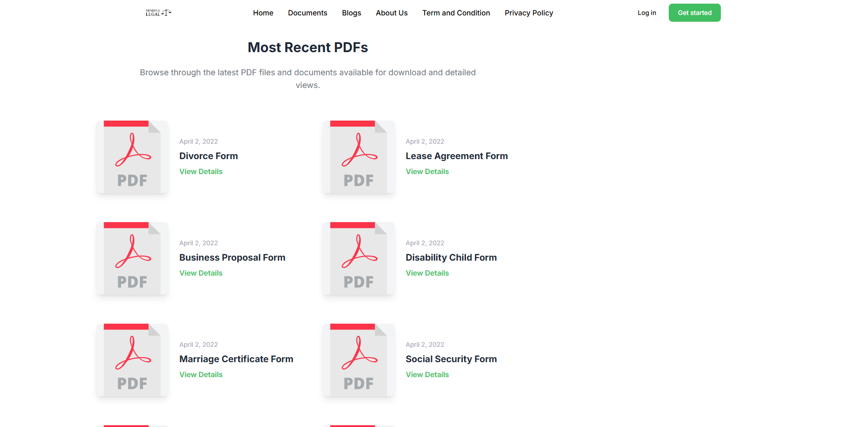The height and width of the screenshot is (427, 868).
Task: Click the date above Social Security Form
Action: click(x=425, y=345)
